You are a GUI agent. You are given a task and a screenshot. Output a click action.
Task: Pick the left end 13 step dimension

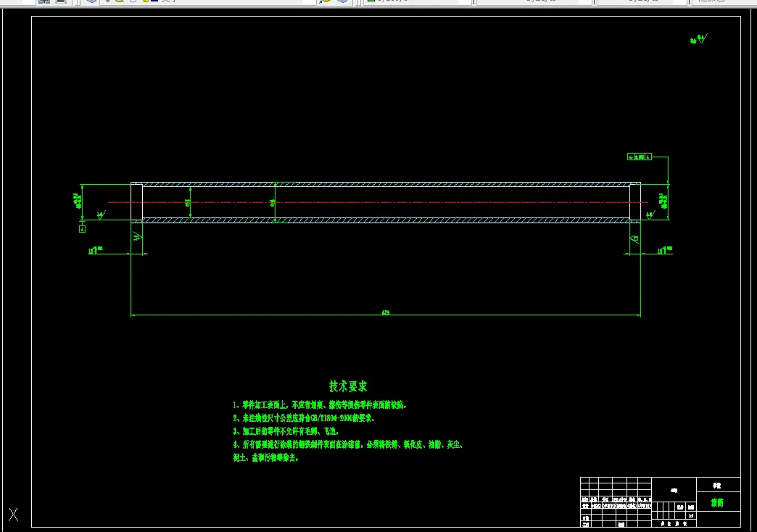click(96, 249)
